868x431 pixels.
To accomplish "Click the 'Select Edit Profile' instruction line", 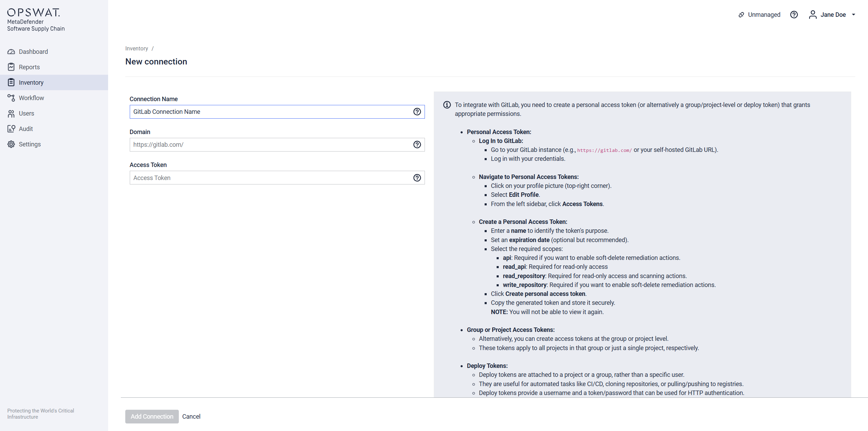I will coord(515,195).
